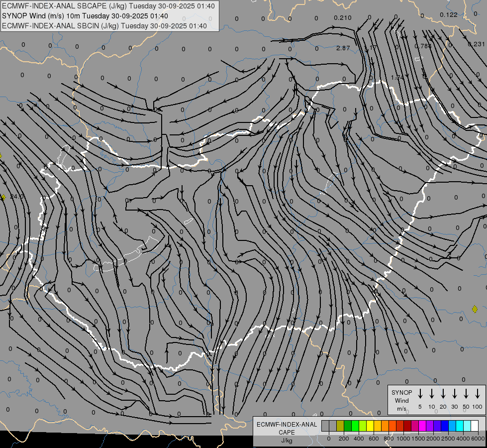Click the SYNOP Wind 10m header line
The image size is (487, 448).
(85, 16)
